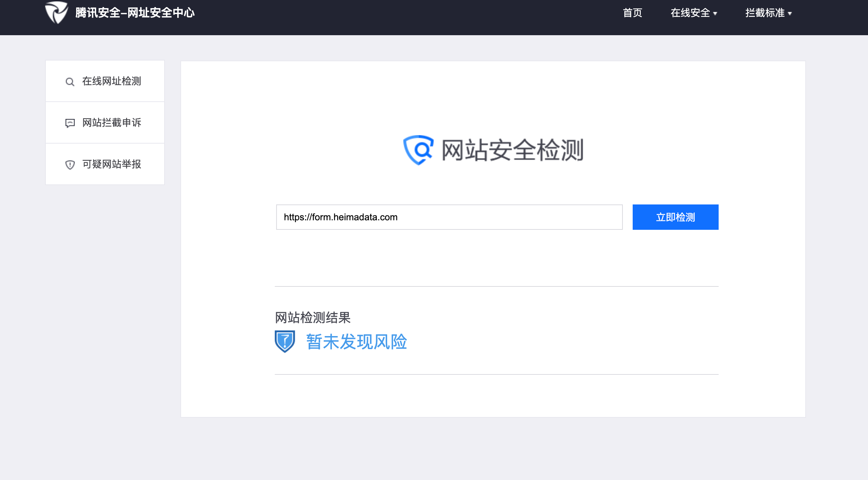
Task: Select 可疑网站举报 in the sidebar
Action: point(111,164)
